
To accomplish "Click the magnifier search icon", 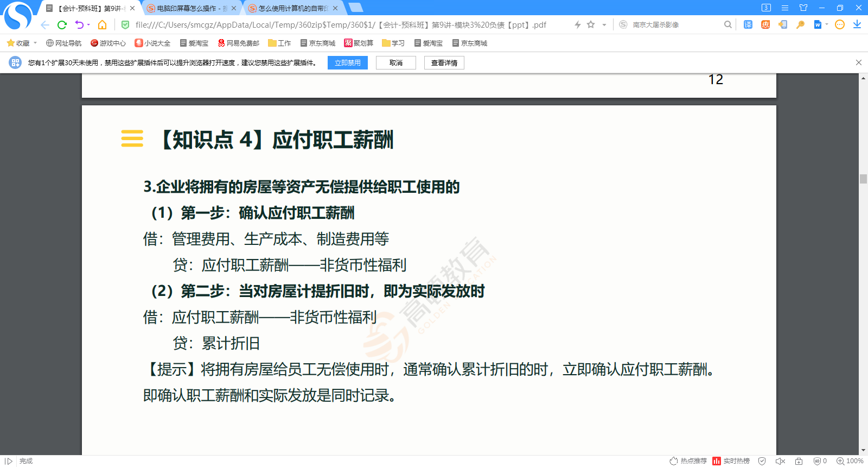I will tap(727, 24).
